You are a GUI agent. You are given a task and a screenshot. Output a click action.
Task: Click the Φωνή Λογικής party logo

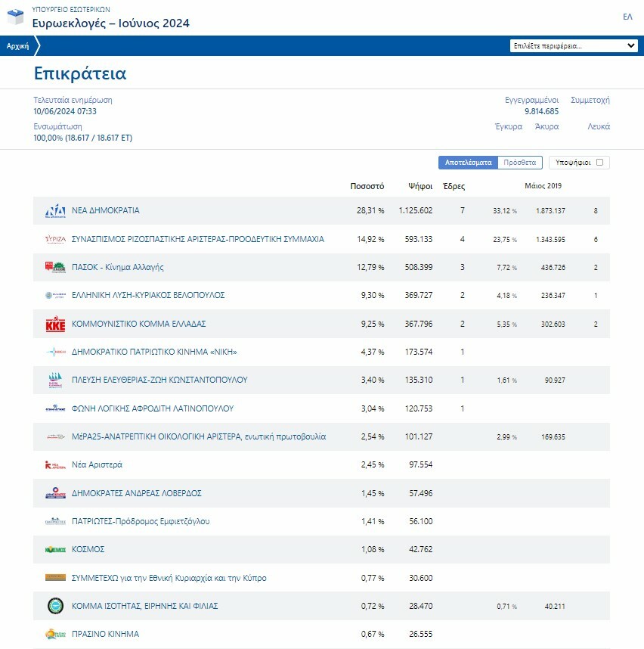point(55,408)
